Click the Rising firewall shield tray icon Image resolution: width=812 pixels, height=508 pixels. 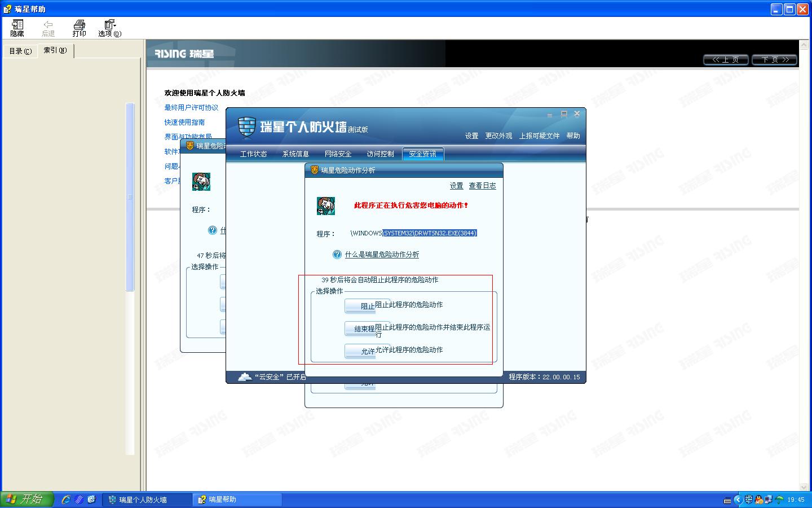(x=749, y=500)
